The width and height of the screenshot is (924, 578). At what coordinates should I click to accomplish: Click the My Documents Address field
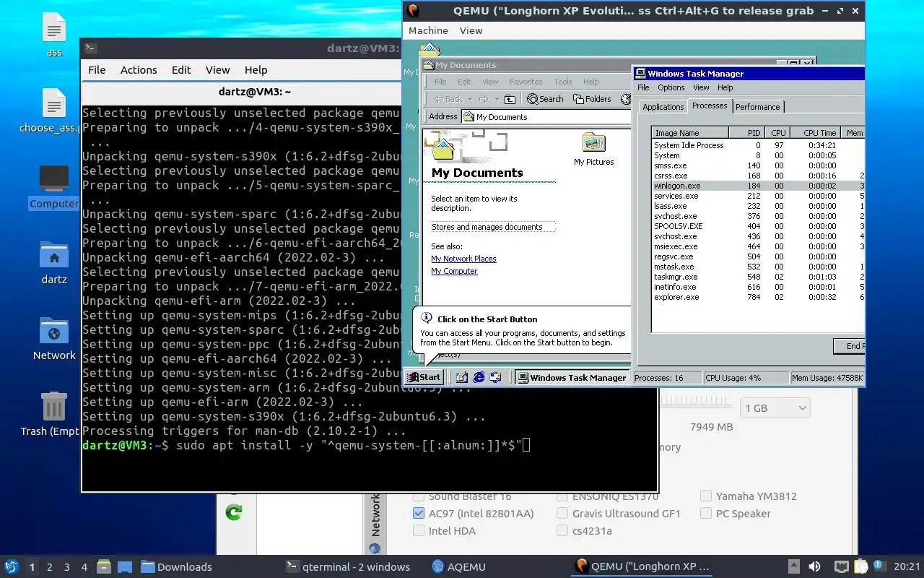pos(546,116)
